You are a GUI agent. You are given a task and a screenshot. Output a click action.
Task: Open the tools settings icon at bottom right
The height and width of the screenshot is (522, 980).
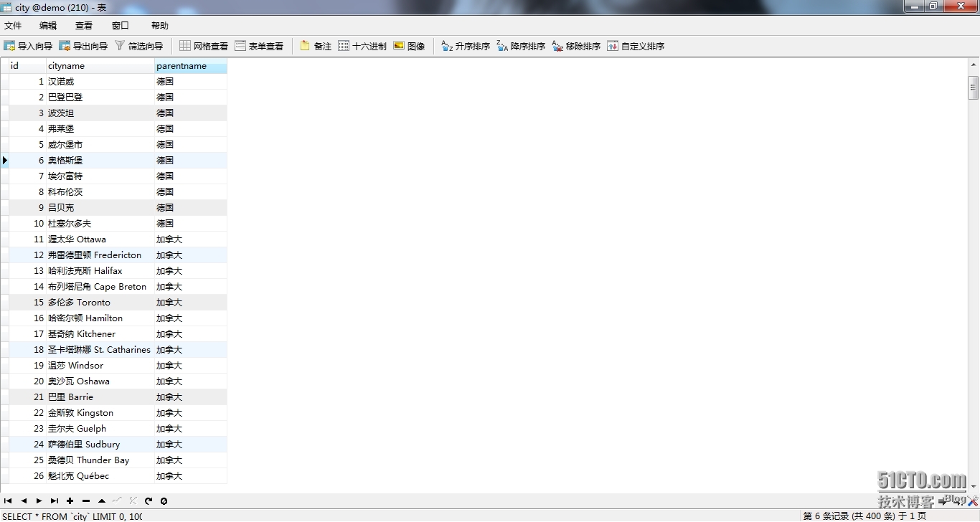(x=971, y=501)
